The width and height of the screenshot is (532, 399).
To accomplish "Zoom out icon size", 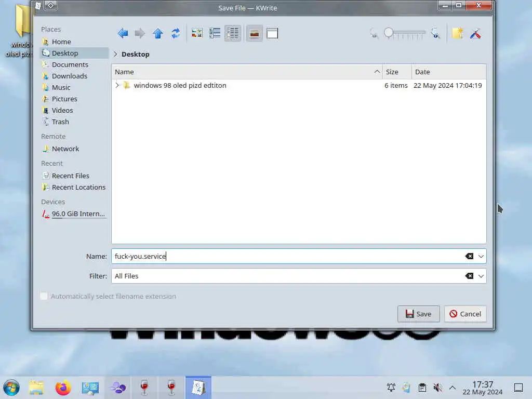I will point(374,34).
